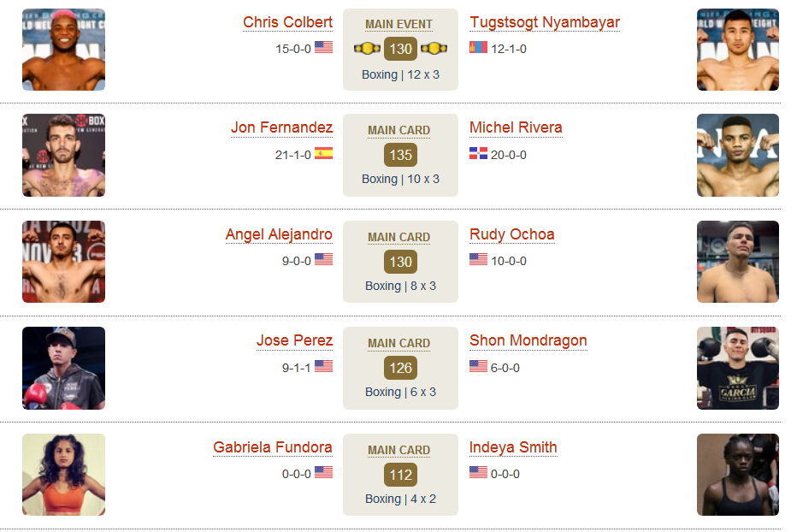Open Jon Fernandez's photo thumbnail
Viewport: 797px width, 532px height.
click(63, 155)
